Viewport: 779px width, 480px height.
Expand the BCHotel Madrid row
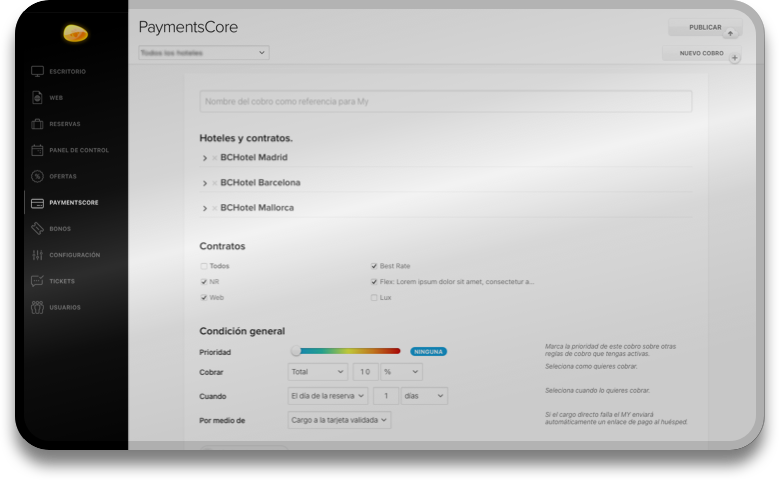pyautogui.click(x=205, y=158)
